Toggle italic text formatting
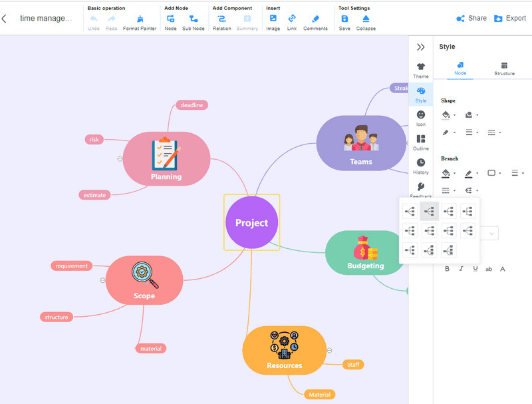The image size is (532, 404). (x=462, y=269)
